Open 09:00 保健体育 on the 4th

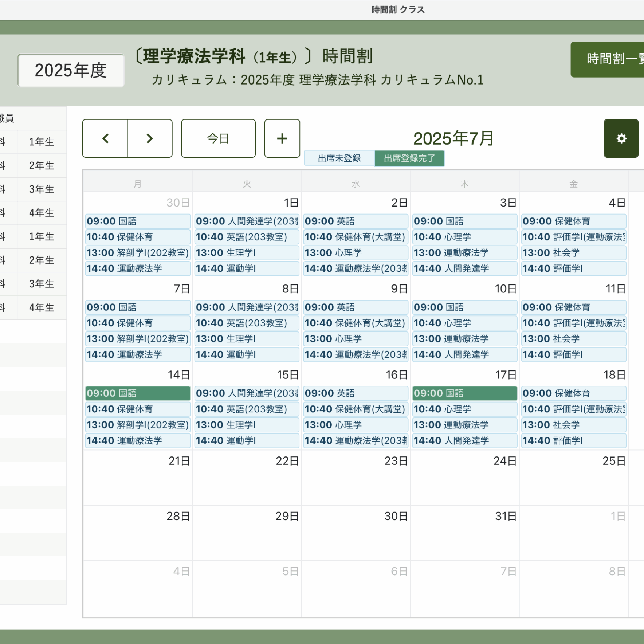pos(574,221)
